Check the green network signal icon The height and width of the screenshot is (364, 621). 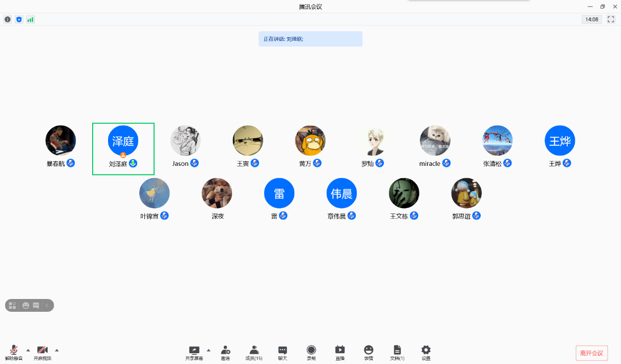(30, 19)
